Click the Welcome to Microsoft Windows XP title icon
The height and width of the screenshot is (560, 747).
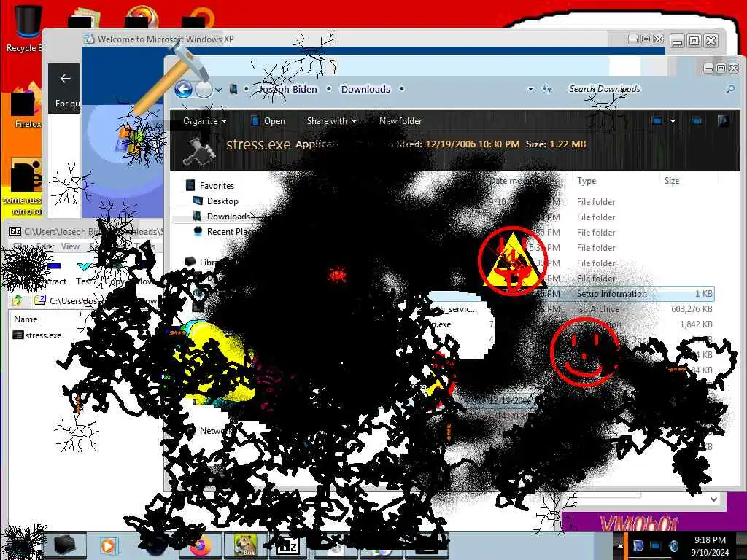89,39
